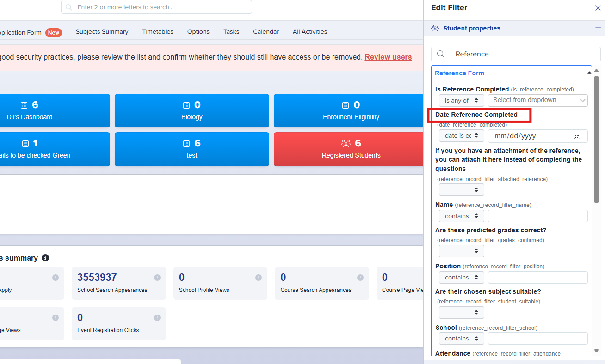This screenshot has height=364, width=605.
Task: Click the filter panel vertical scrollbar
Action: pos(596,139)
